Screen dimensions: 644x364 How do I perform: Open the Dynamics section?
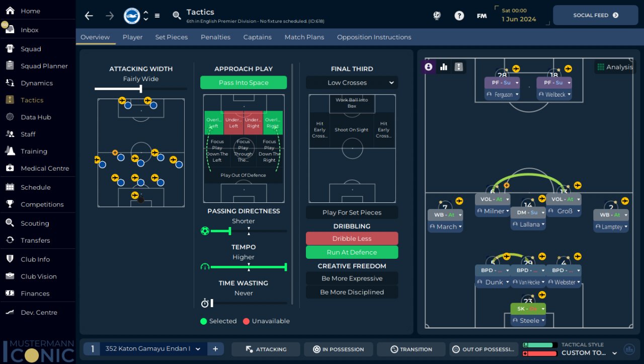[x=37, y=83]
